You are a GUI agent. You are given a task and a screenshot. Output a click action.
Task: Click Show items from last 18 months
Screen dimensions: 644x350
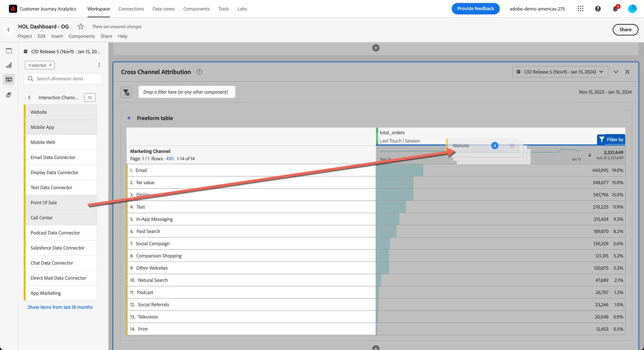pyautogui.click(x=60, y=307)
